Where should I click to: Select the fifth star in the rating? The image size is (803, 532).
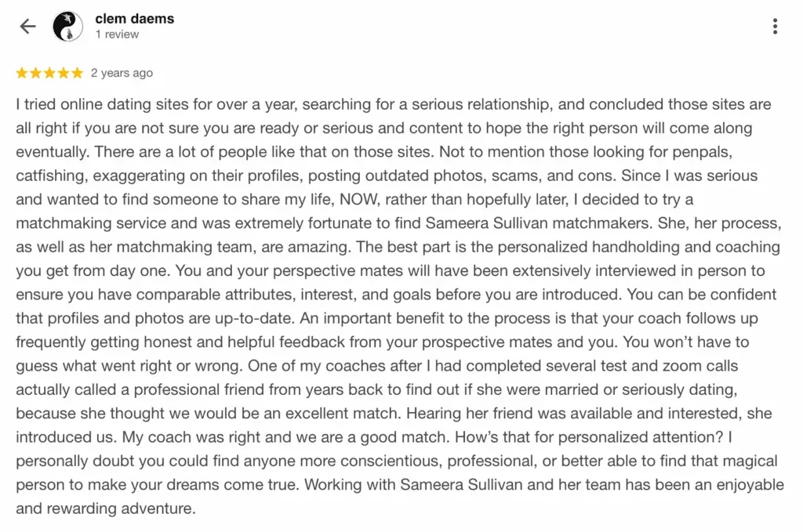click(77, 72)
